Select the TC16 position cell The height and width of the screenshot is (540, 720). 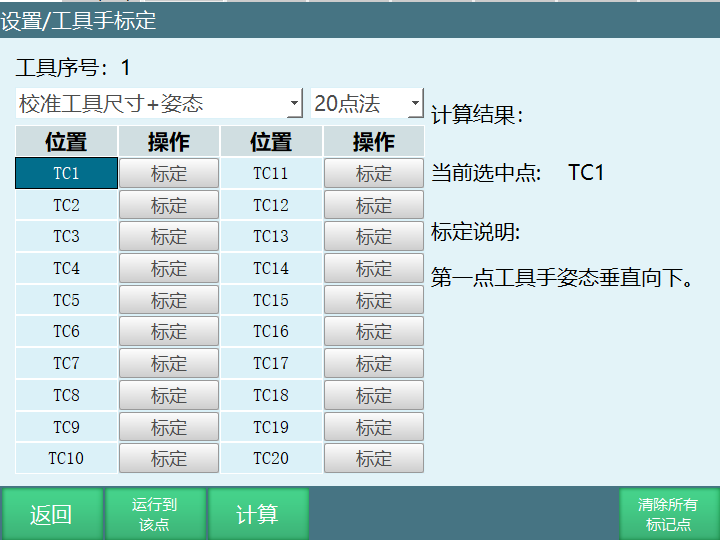pyautogui.click(x=271, y=332)
